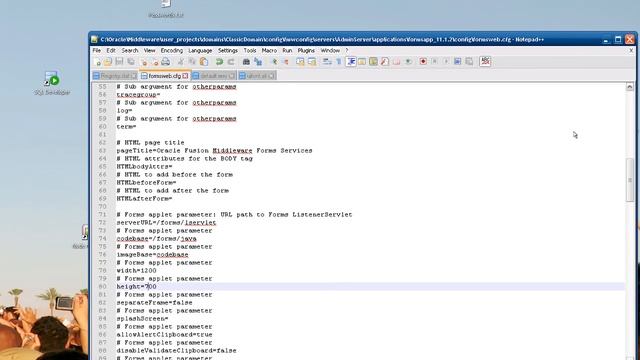This screenshot has height=360, width=640.
Task: Click the Close All toolbar icon
Action: click(x=155, y=62)
